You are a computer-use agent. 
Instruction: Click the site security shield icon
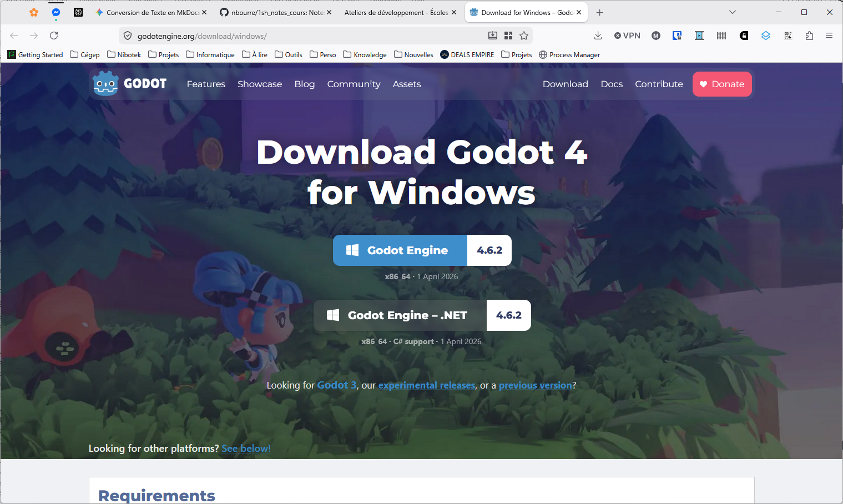128,36
